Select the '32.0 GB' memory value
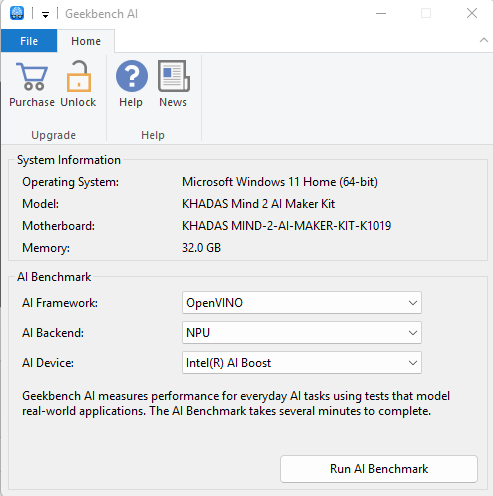This screenshot has height=496, width=493. tap(201, 248)
